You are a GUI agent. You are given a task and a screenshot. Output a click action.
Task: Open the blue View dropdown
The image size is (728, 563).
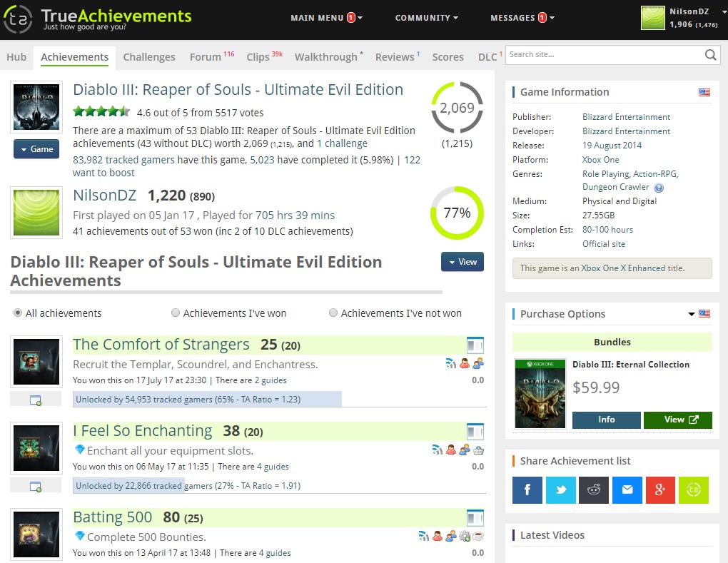462,262
